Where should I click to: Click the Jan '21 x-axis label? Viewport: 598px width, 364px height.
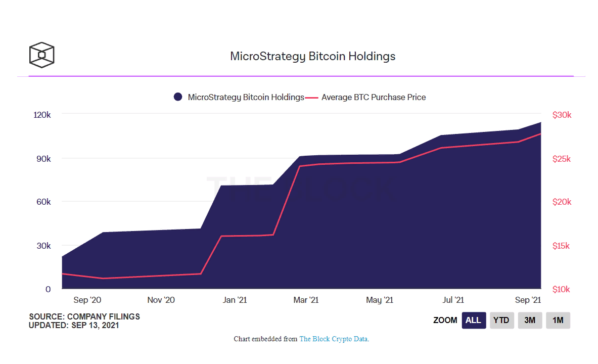pos(235,300)
